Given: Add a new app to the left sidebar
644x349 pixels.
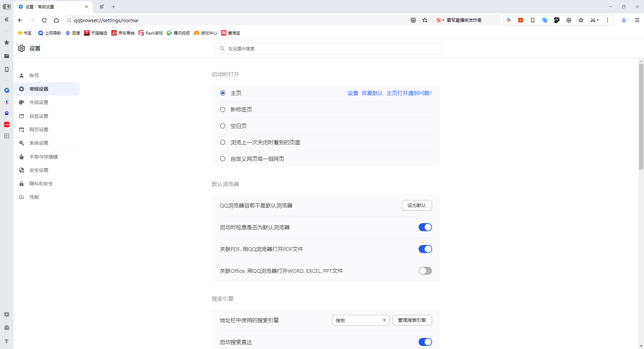Looking at the screenshot, I should [7, 136].
